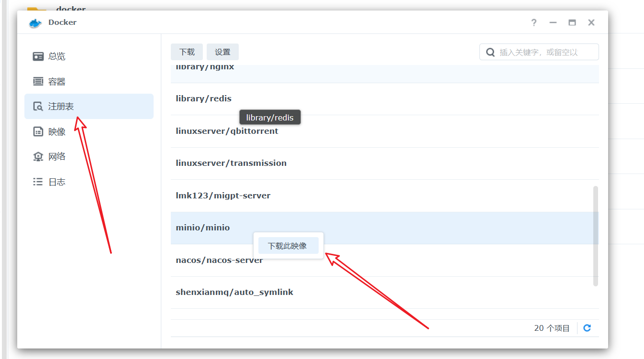Image resolution: width=644 pixels, height=359 pixels.
Task: Click the docker folder icon behind the window
Action: pos(36,9)
